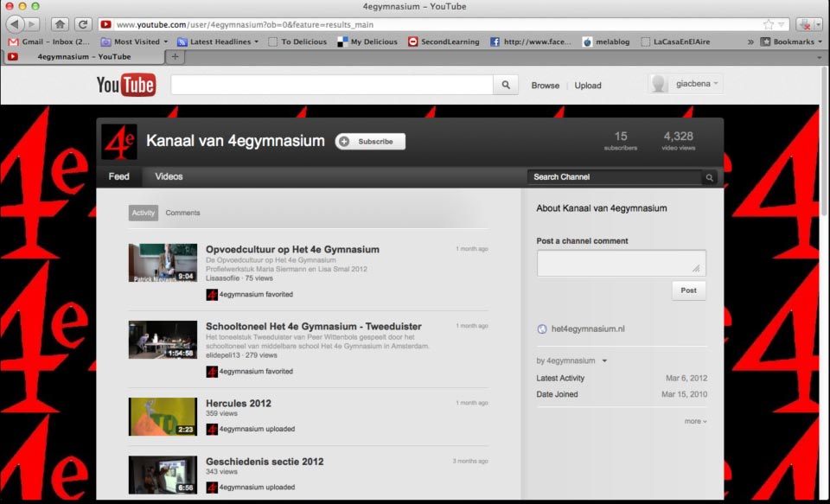Screen dimensions: 830x504
Task: Open the het4egymnasium.nl website link
Action: click(x=587, y=329)
